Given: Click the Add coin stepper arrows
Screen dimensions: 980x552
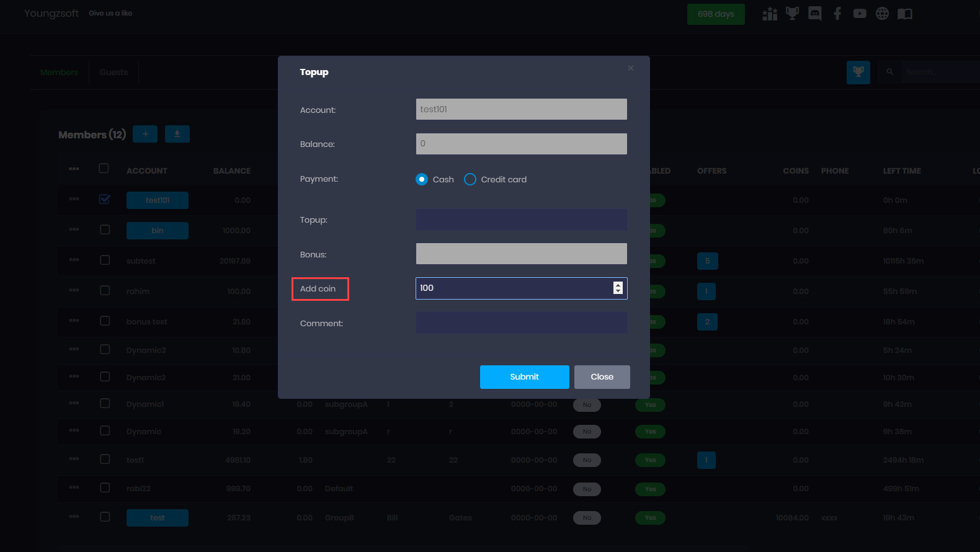Looking at the screenshot, I should (x=618, y=288).
